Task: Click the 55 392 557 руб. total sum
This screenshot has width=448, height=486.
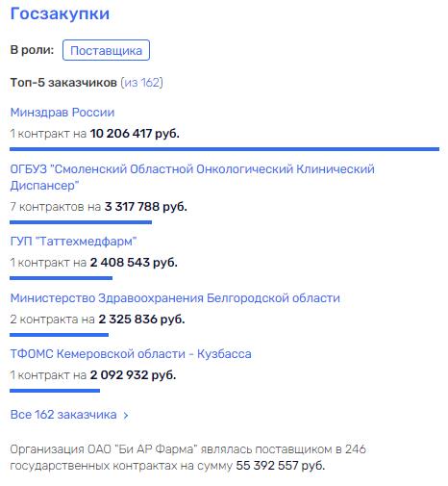Action: pos(281,466)
